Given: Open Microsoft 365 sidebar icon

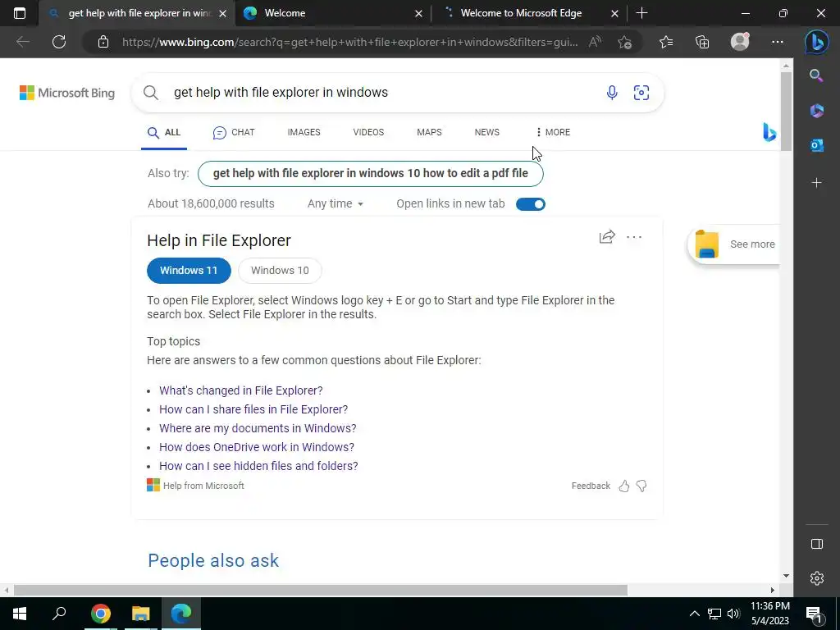Looking at the screenshot, I should pyautogui.click(x=816, y=111).
